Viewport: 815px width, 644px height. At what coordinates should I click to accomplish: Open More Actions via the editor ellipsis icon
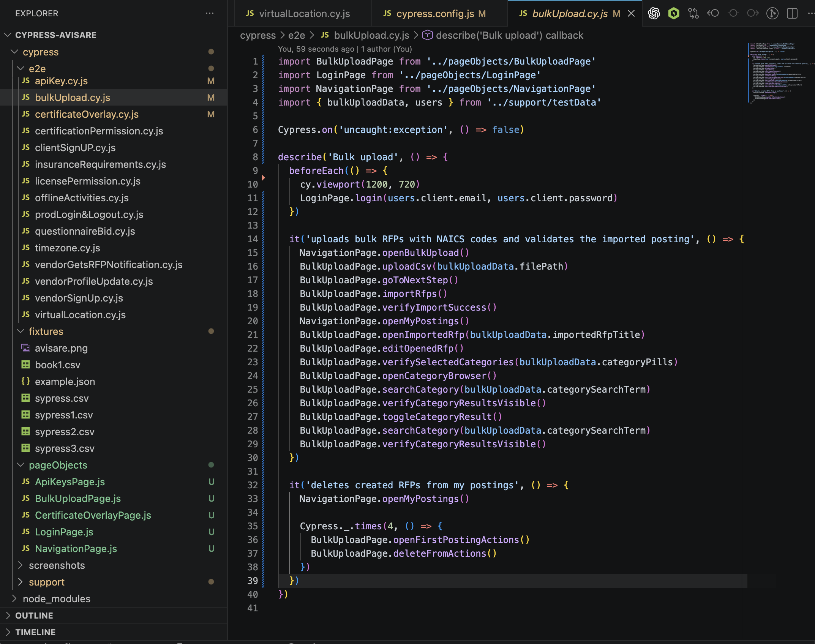tap(810, 13)
